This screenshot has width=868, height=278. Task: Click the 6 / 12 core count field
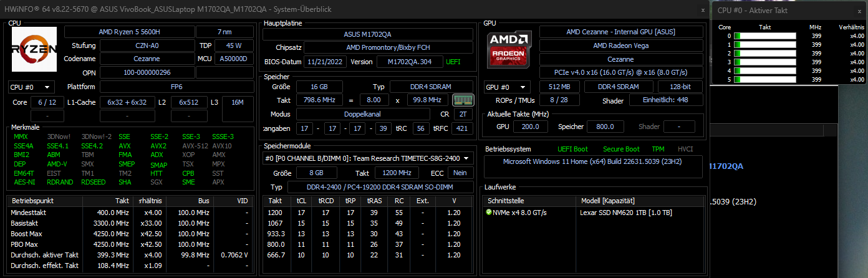47,102
